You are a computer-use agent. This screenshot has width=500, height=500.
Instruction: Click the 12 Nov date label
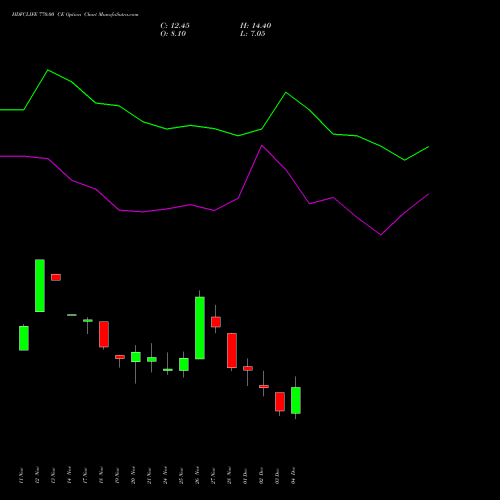[37, 476]
